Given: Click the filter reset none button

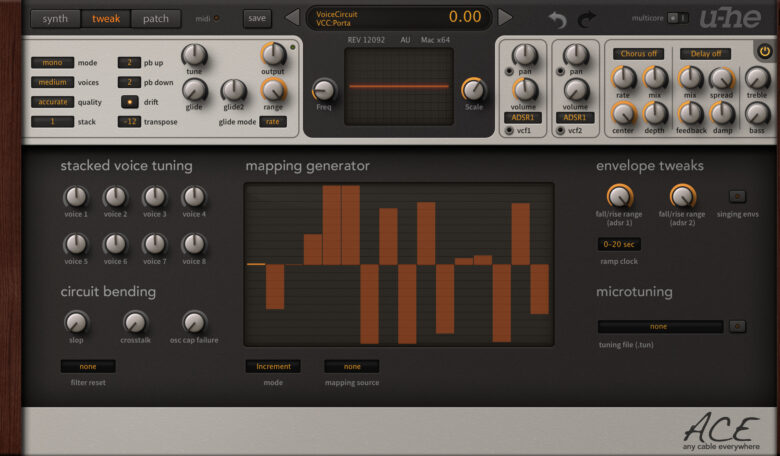Looking at the screenshot, I should tap(88, 366).
